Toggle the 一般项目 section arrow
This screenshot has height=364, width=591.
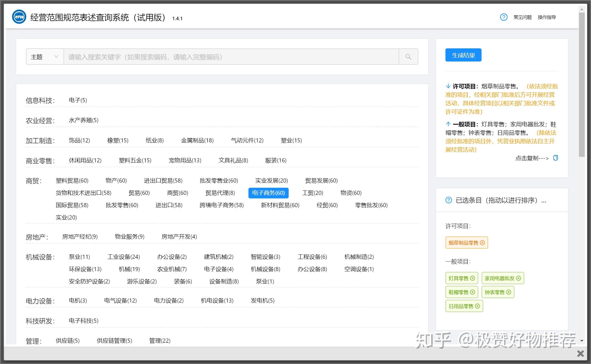pos(448,124)
